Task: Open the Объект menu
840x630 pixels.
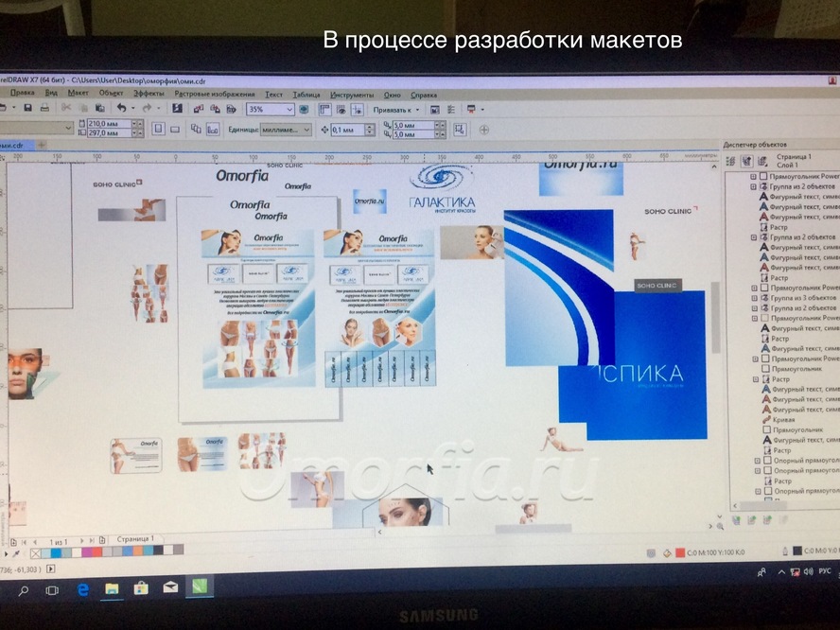Action: (111, 93)
